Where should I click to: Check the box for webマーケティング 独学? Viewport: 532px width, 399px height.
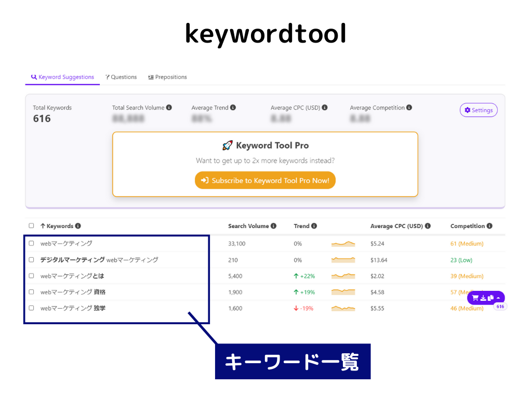(x=31, y=308)
